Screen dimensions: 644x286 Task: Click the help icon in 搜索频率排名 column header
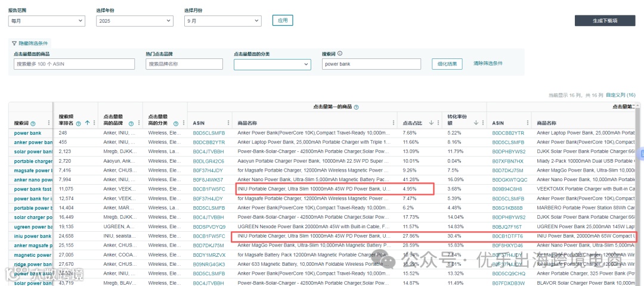78,123
